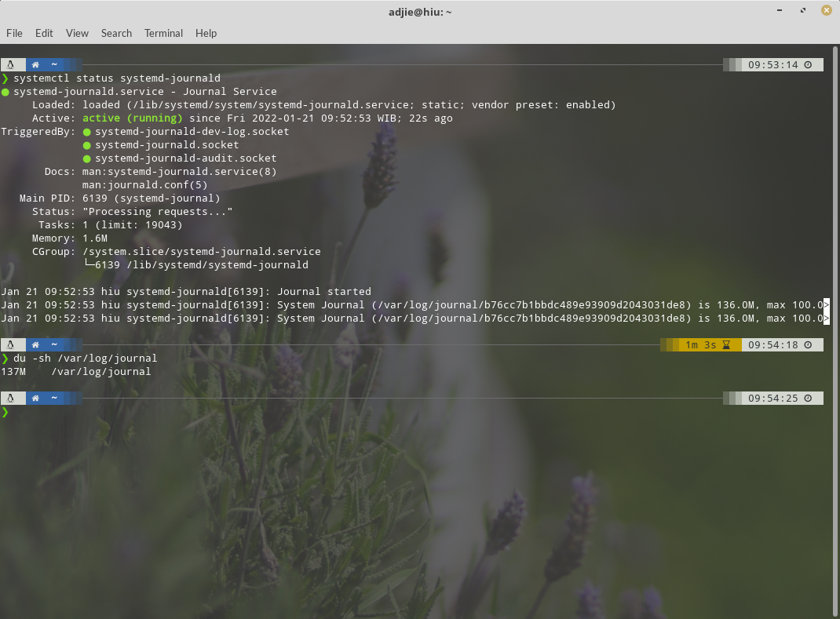The width and height of the screenshot is (840, 619).
Task: Click the green dot before systemd-journald-dev-log.socket
Action: (87, 132)
